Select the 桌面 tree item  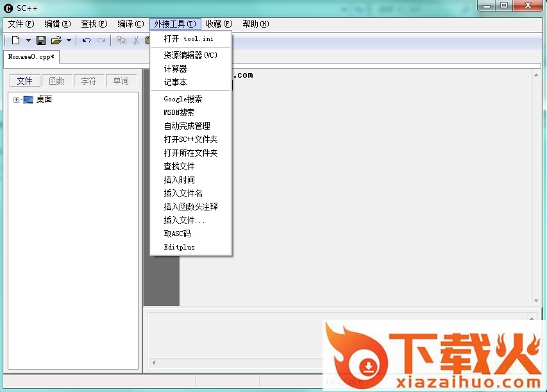44,99
